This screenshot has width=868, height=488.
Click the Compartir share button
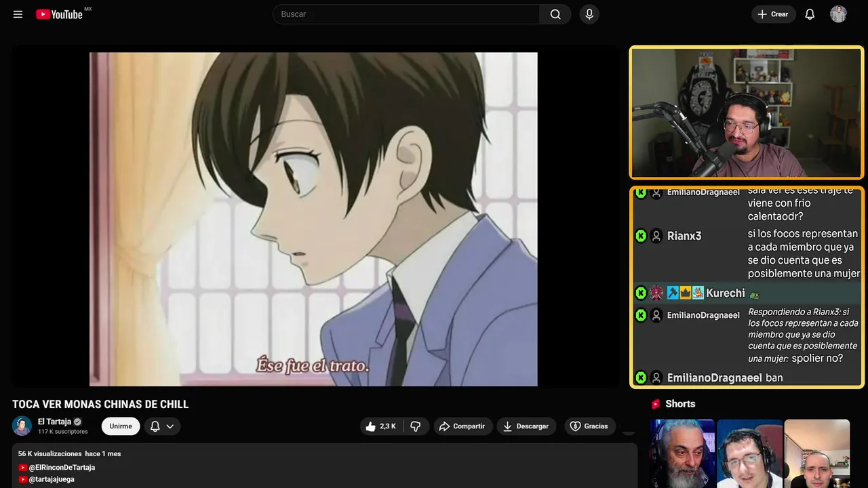462,426
